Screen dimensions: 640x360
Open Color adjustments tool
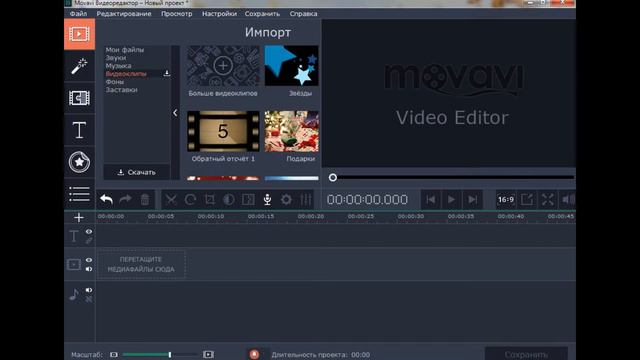(x=229, y=200)
